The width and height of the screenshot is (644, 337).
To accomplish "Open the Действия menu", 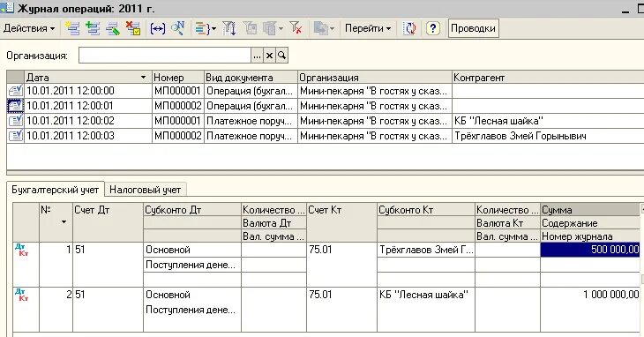I will pyautogui.click(x=29, y=28).
